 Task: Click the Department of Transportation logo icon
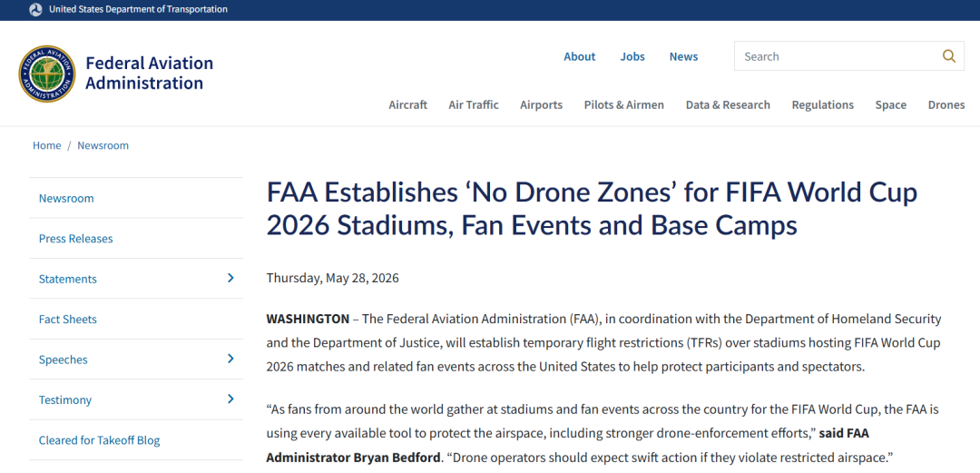point(35,9)
